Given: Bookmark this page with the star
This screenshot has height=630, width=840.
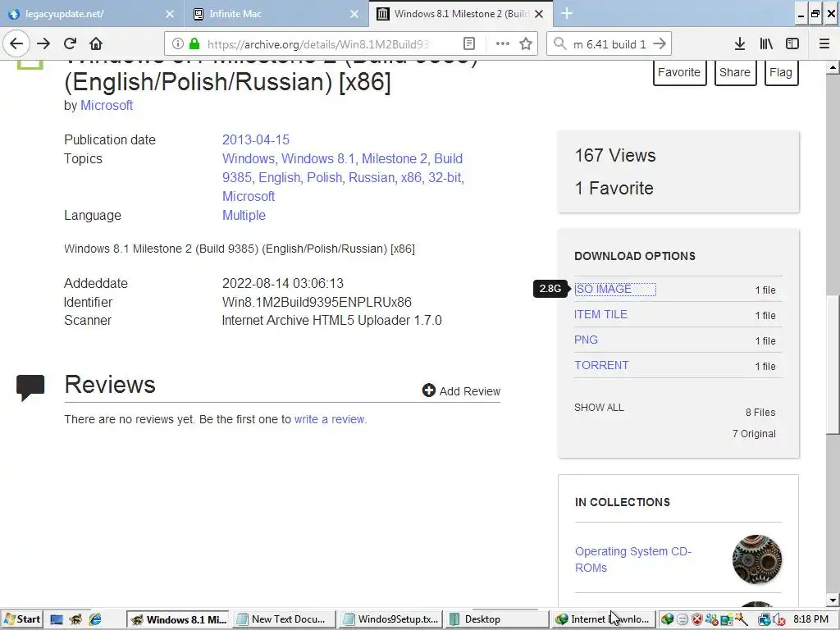Looking at the screenshot, I should pos(526,44).
